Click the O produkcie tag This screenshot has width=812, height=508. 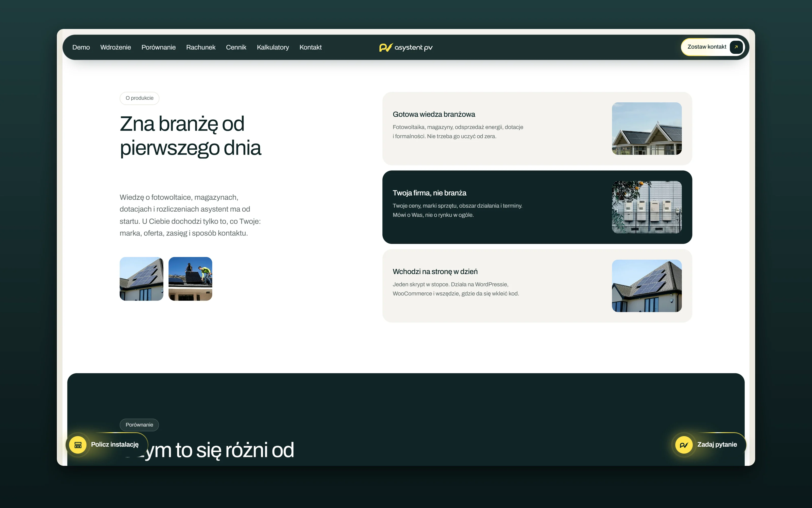pyautogui.click(x=139, y=98)
